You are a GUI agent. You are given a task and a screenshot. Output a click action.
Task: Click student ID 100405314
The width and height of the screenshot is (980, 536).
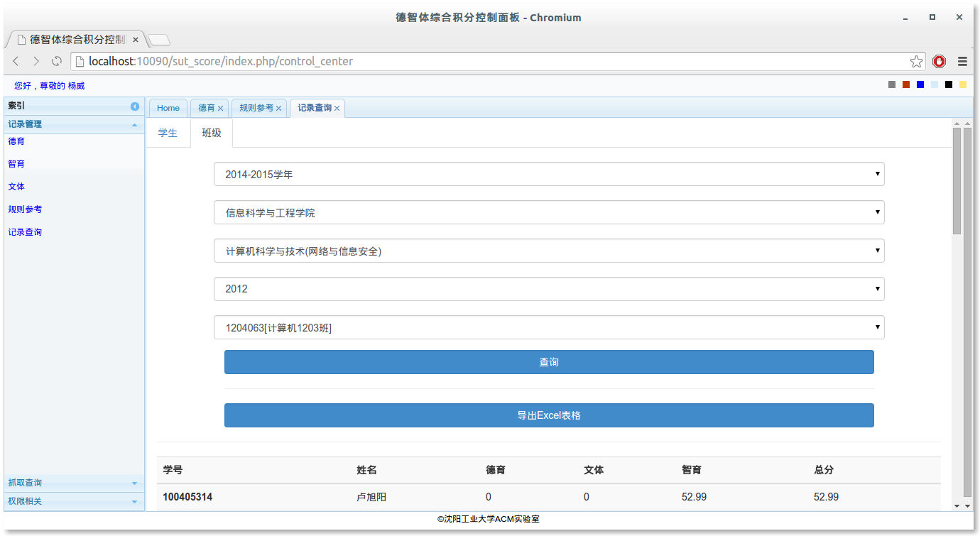point(187,497)
